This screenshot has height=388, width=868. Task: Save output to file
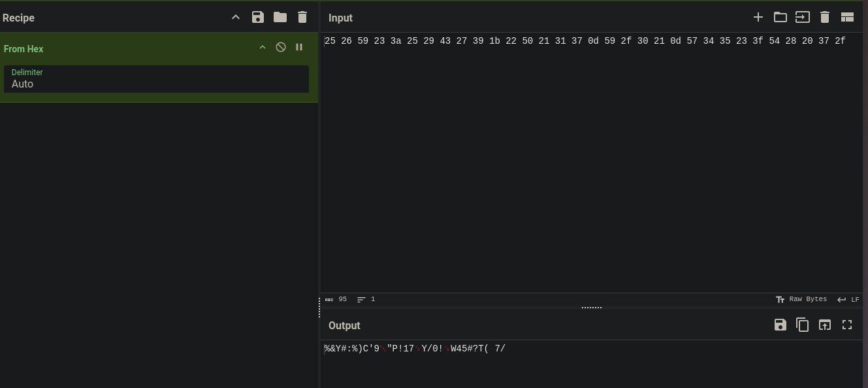pyautogui.click(x=780, y=325)
